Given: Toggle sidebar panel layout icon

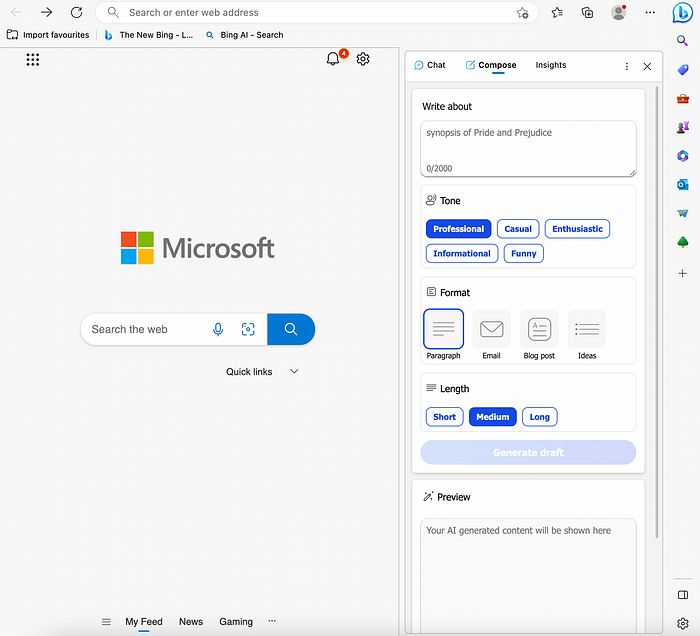Looking at the screenshot, I should coord(683,595).
